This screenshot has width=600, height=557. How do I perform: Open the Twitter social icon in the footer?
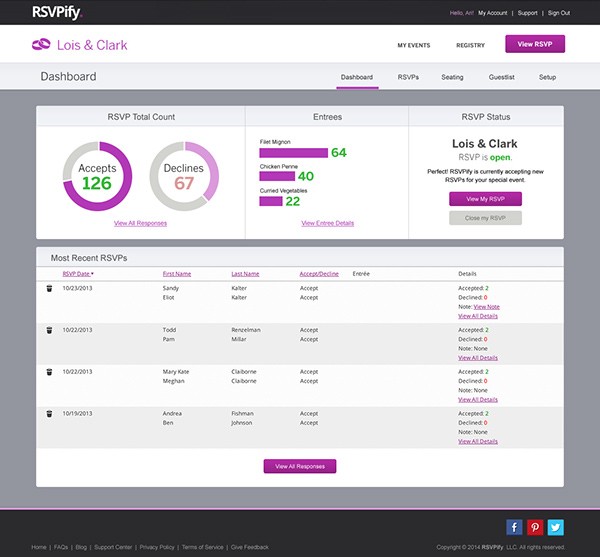point(555,527)
